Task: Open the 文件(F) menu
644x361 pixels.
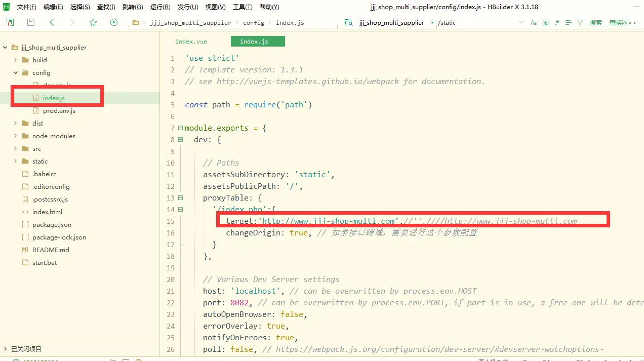Action: pyautogui.click(x=27, y=7)
